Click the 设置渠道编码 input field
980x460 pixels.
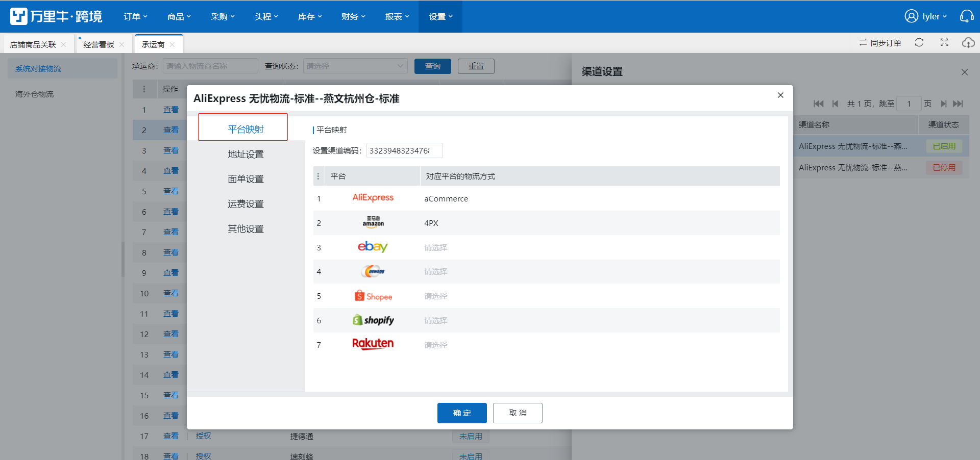pos(404,150)
